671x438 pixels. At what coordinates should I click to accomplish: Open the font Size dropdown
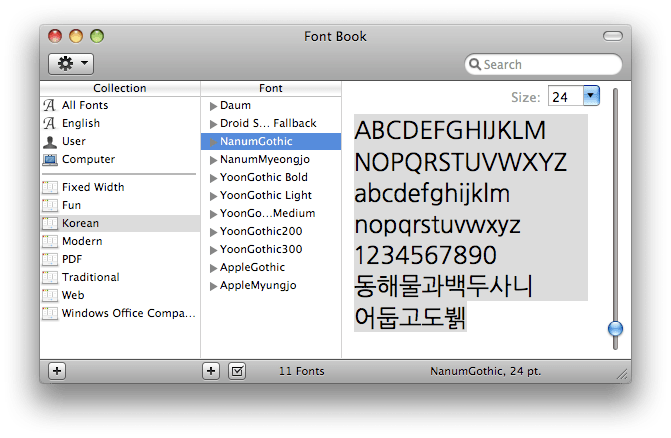(x=589, y=96)
